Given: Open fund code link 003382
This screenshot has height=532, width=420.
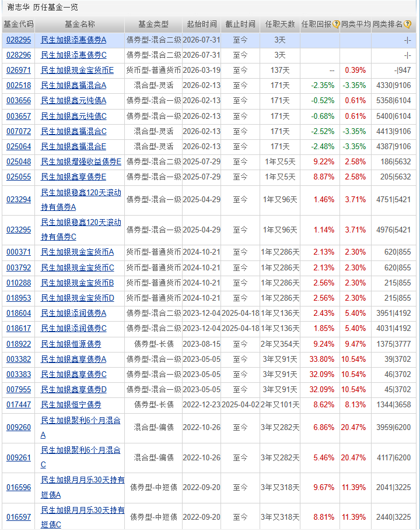Looking at the screenshot, I should pyautogui.click(x=19, y=360).
